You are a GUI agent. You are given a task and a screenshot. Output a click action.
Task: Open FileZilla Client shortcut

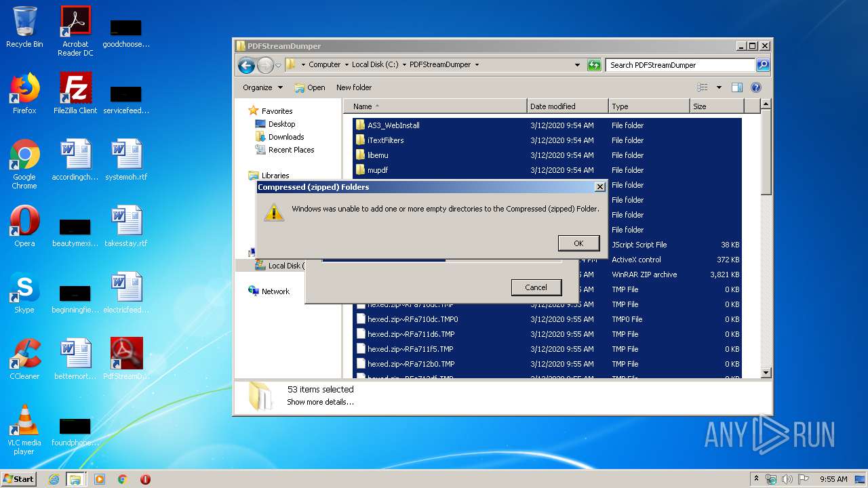(75, 94)
